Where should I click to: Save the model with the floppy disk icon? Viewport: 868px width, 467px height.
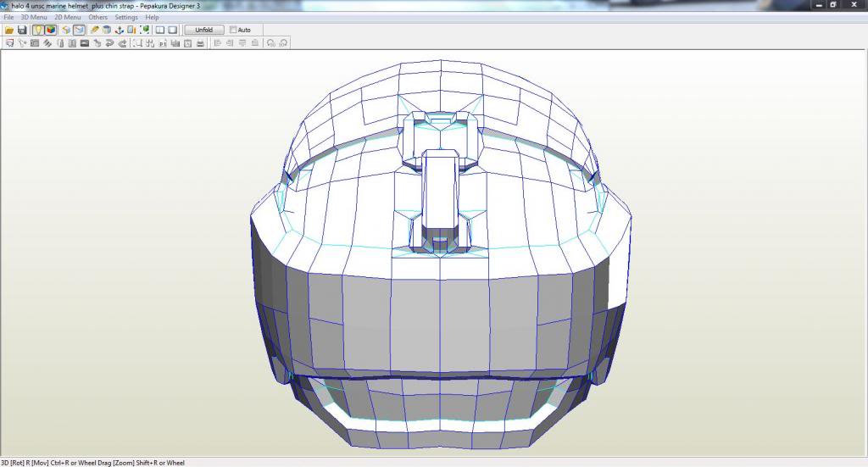[x=22, y=30]
